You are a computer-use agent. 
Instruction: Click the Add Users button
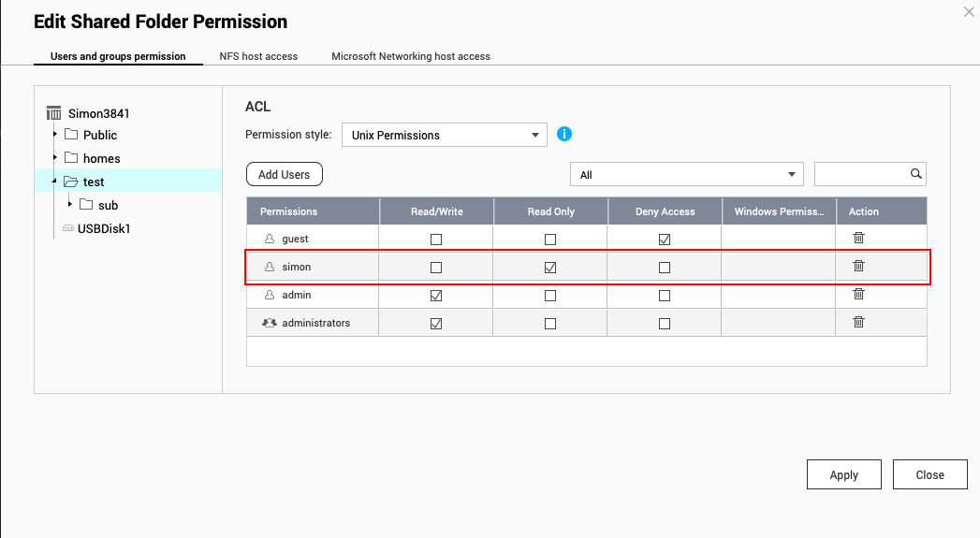(x=285, y=174)
